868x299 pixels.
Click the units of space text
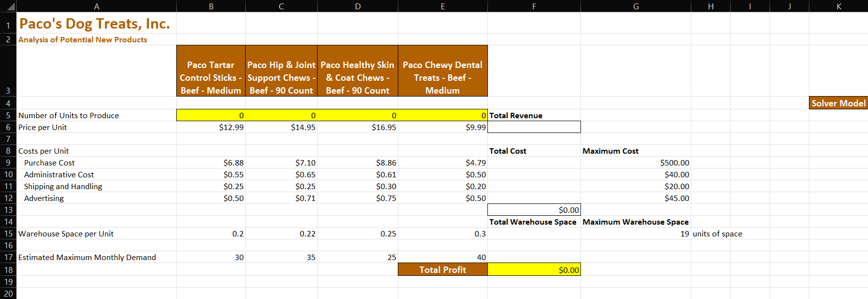point(717,233)
